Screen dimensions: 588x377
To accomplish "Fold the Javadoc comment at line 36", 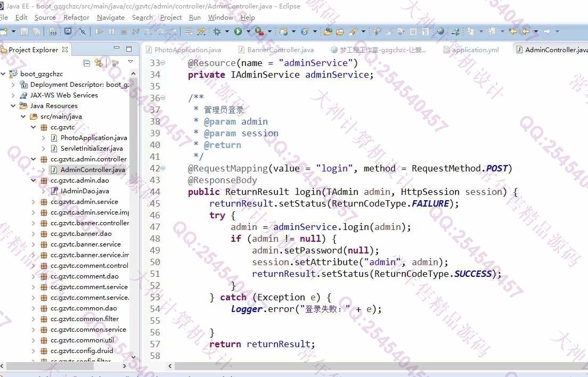I will (163, 98).
